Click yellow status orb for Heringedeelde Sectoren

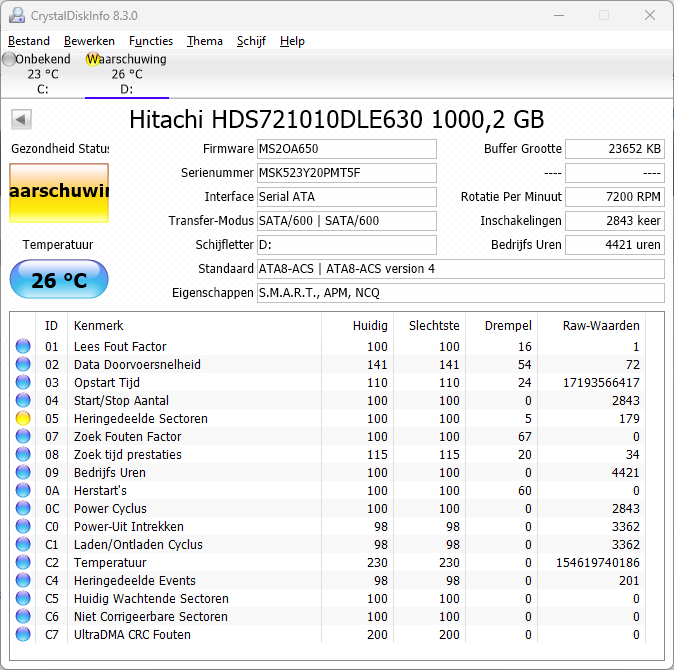pyautogui.click(x=23, y=419)
